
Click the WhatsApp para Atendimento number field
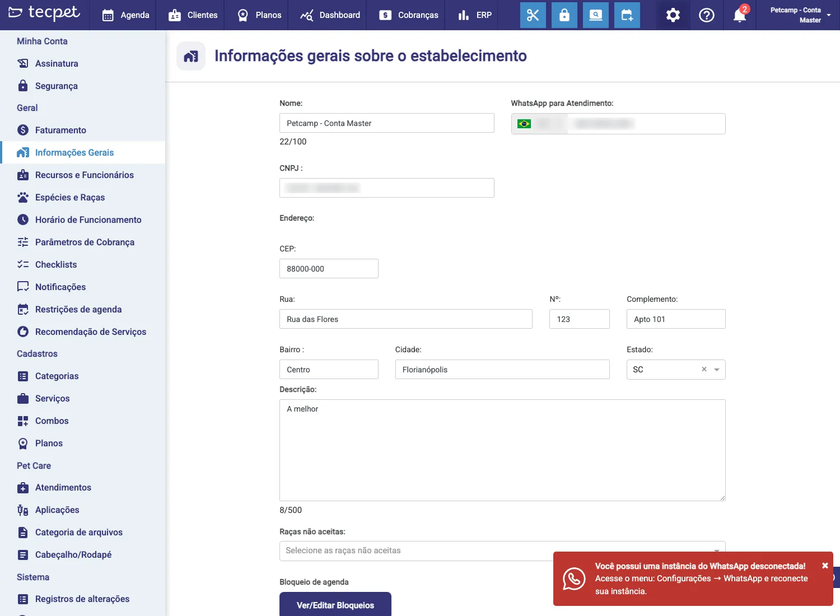coord(646,124)
